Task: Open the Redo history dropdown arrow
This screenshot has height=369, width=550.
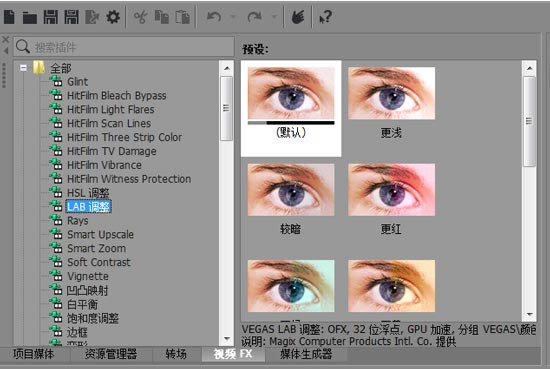Action: point(274,16)
